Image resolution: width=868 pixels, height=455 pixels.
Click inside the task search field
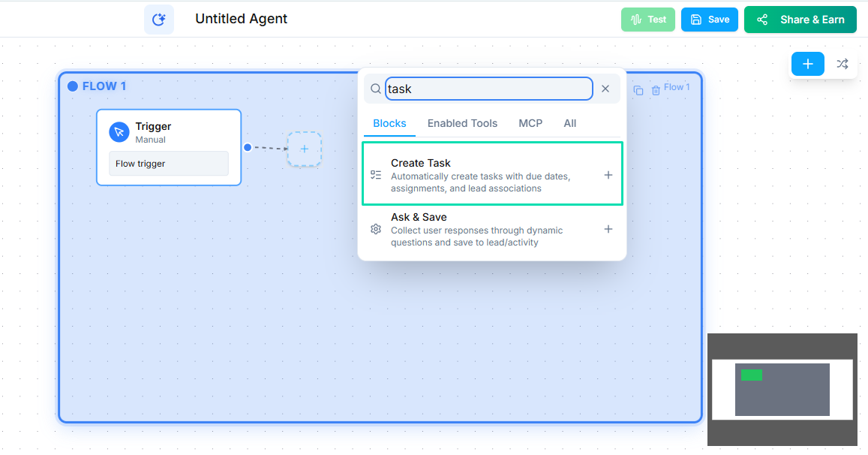click(x=488, y=89)
